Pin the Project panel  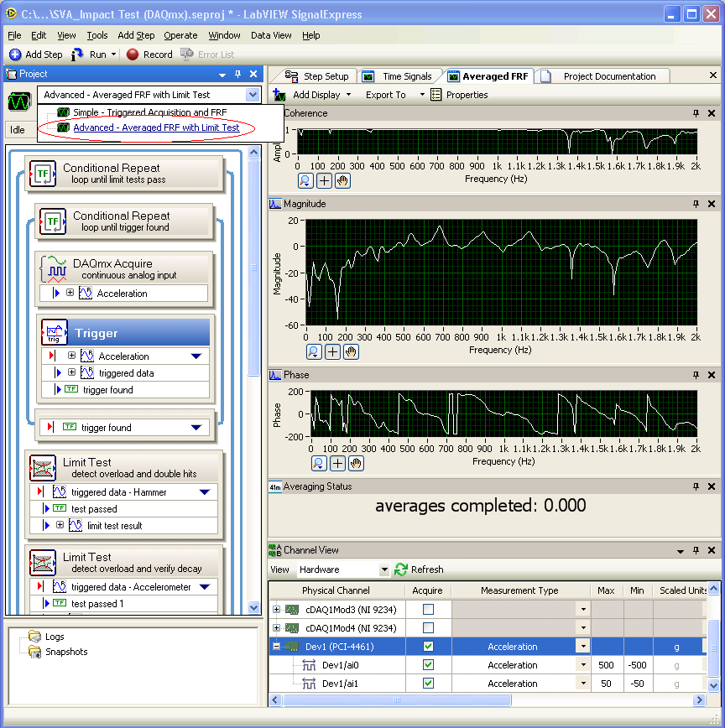pyautogui.click(x=237, y=74)
